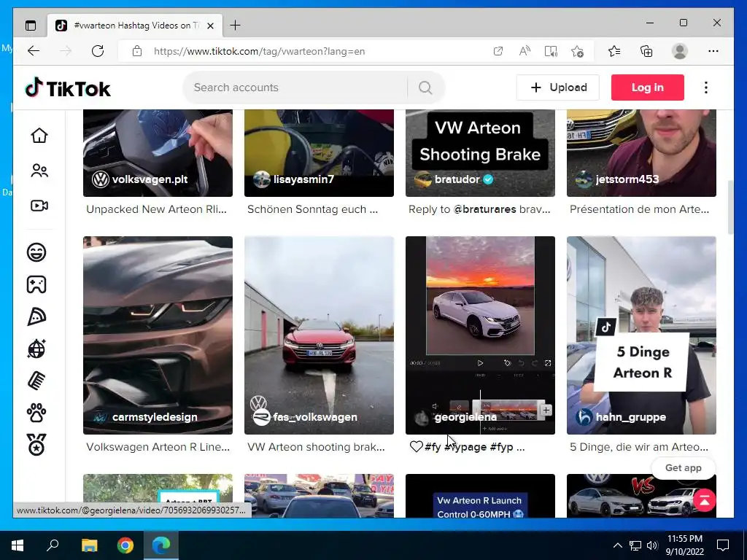Open the Favorites list icon
747x560 pixels.
tap(614, 51)
